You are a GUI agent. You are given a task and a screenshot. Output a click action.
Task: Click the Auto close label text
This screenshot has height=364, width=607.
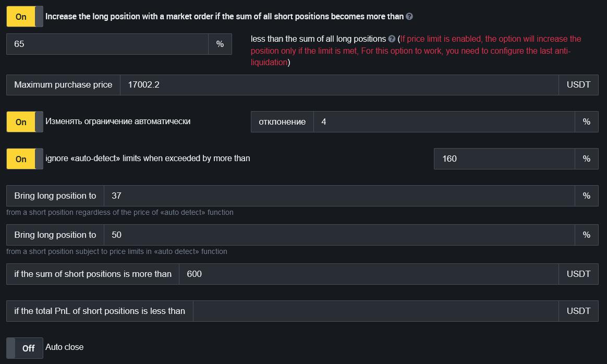click(x=65, y=347)
